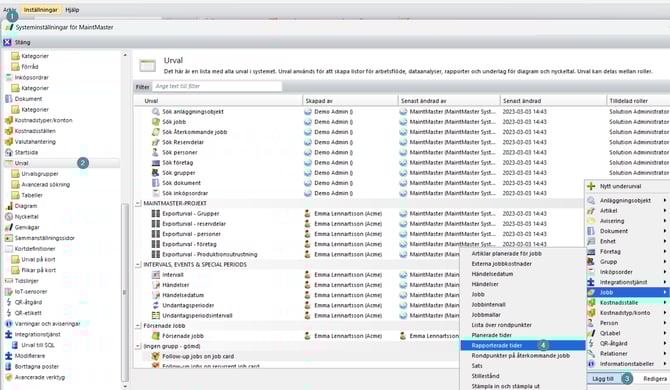Collapse the (ingen grupp - gömd) group
Screen dimensions: 670x390
[x=138, y=346]
